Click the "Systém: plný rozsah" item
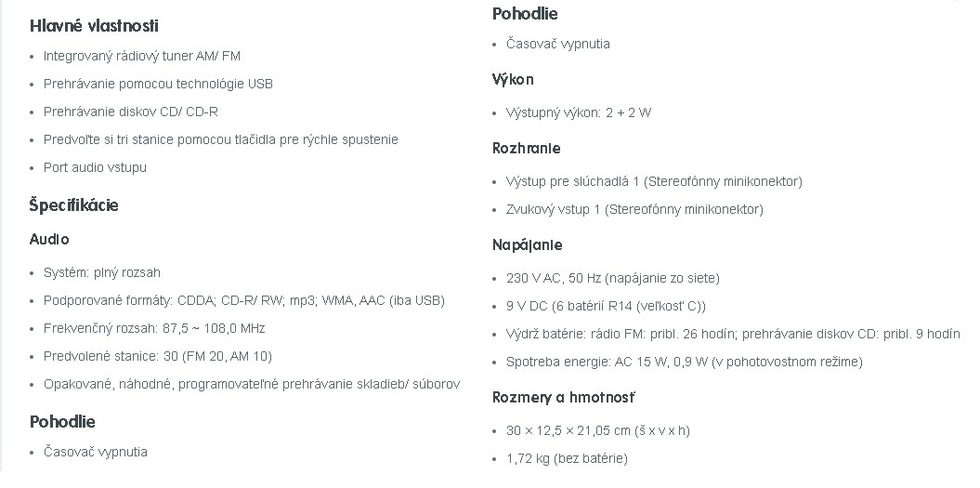Viewport: 980px width, 488px height. tap(101, 272)
